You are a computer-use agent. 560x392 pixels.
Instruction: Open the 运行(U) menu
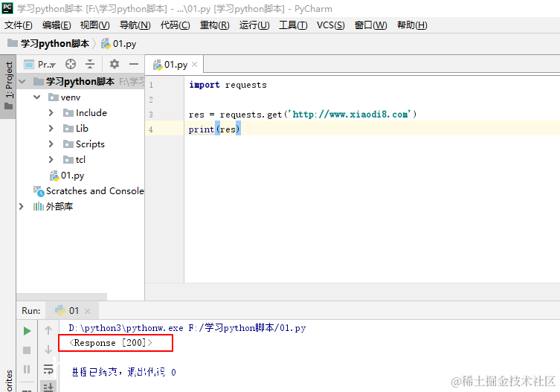[254, 25]
